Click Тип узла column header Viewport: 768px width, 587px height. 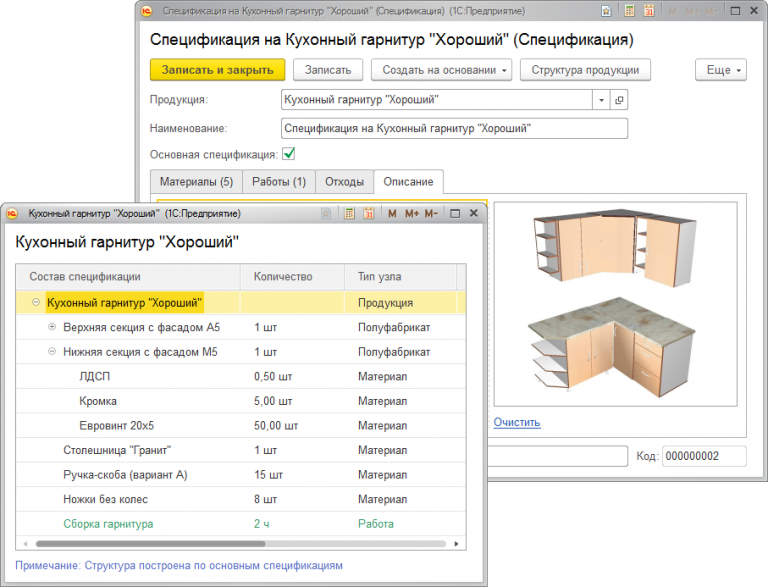pyautogui.click(x=400, y=277)
